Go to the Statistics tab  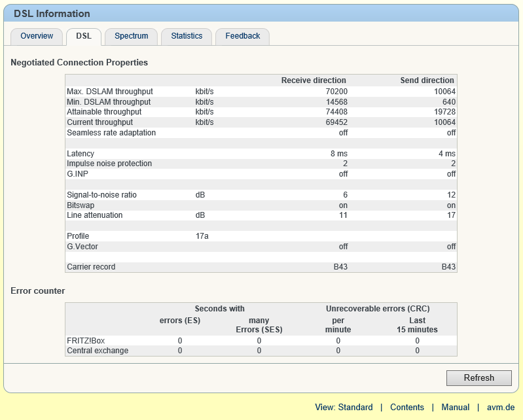(187, 36)
